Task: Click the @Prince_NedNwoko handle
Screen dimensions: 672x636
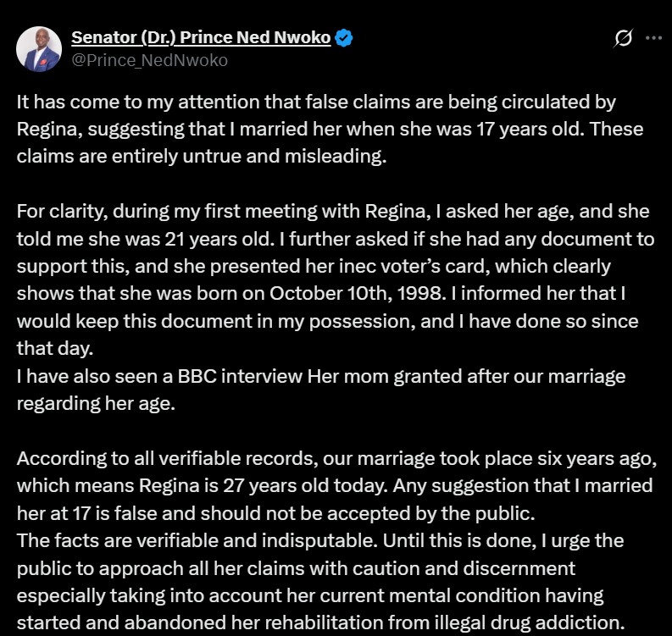Action: (x=149, y=60)
